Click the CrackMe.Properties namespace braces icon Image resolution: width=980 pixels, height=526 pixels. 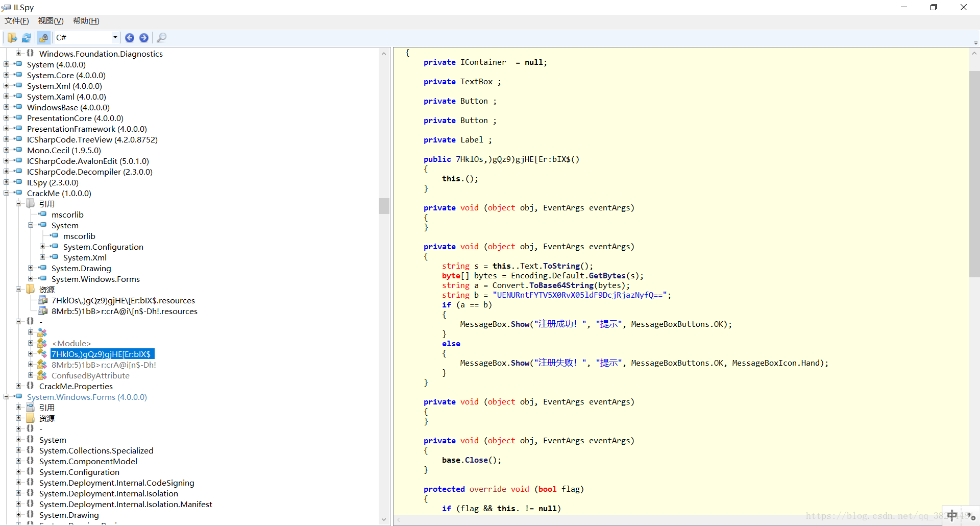[x=30, y=386]
